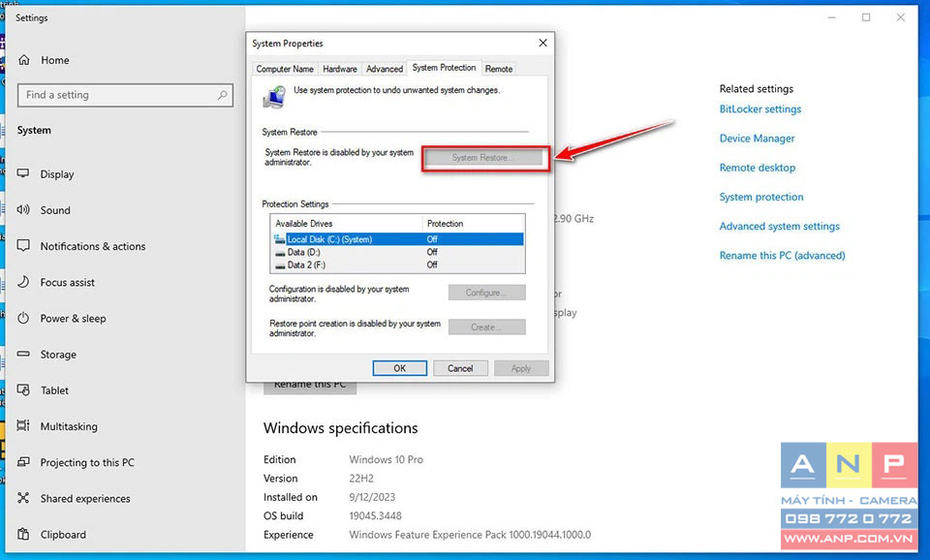Click the Create... button
930x560 pixels.
486,327
